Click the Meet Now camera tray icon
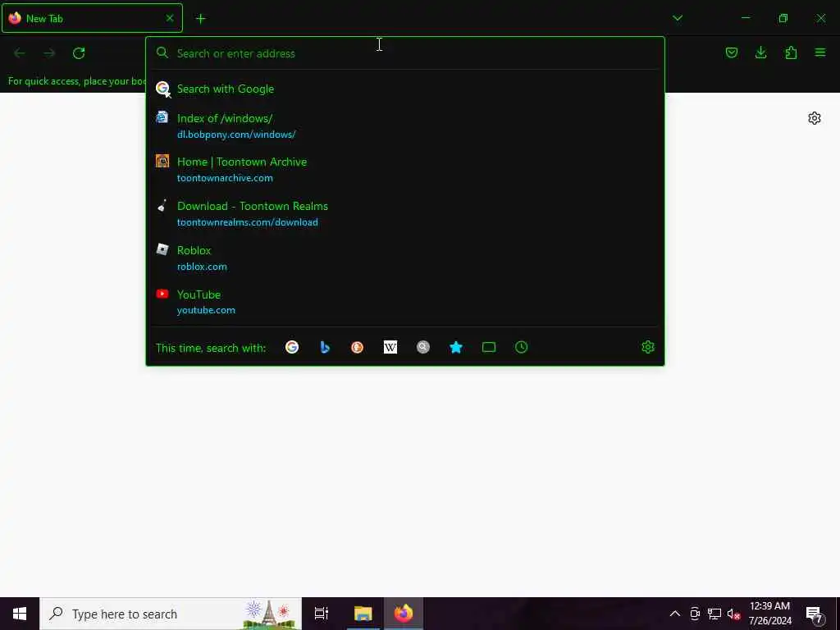 click(x=695, y=614)
